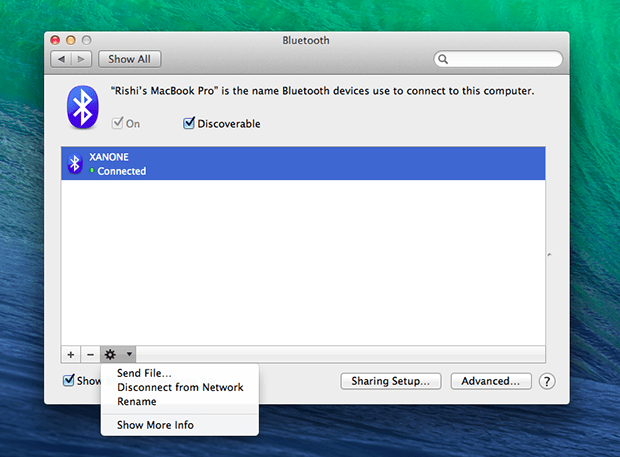The image size is (620, 457).
Task: Click the minus button to remove device
Action: pos(89,355)
